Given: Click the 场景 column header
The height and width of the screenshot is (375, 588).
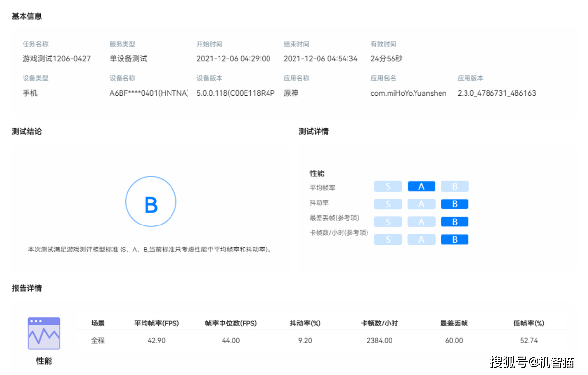Looking at the screenshot, I should (98, 323).
